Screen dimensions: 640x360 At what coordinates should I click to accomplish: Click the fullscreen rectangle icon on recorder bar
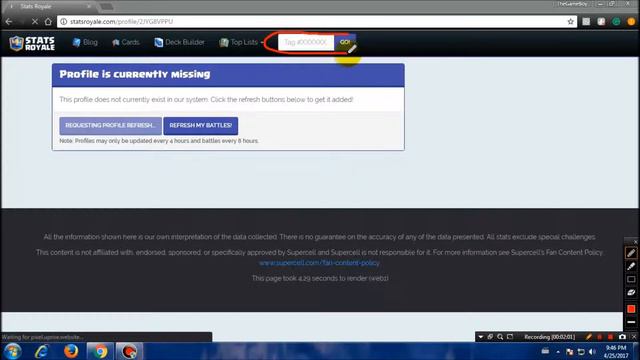(510, 337)
